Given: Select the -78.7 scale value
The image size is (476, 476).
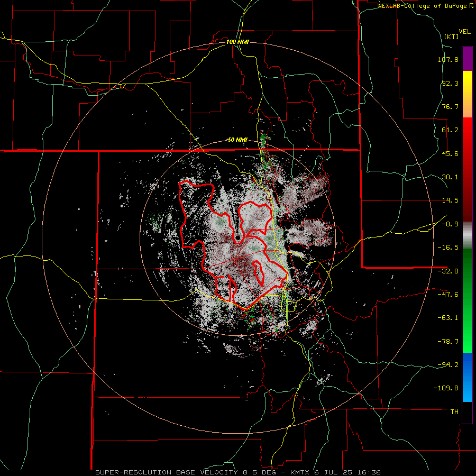Looking at the screenshot, I should pyautogui.click(x=448, y=342).
